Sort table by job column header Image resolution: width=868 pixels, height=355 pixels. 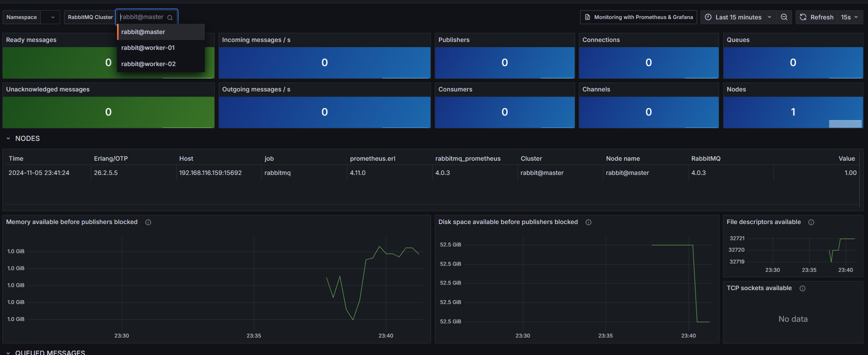[x=269, y=159]
